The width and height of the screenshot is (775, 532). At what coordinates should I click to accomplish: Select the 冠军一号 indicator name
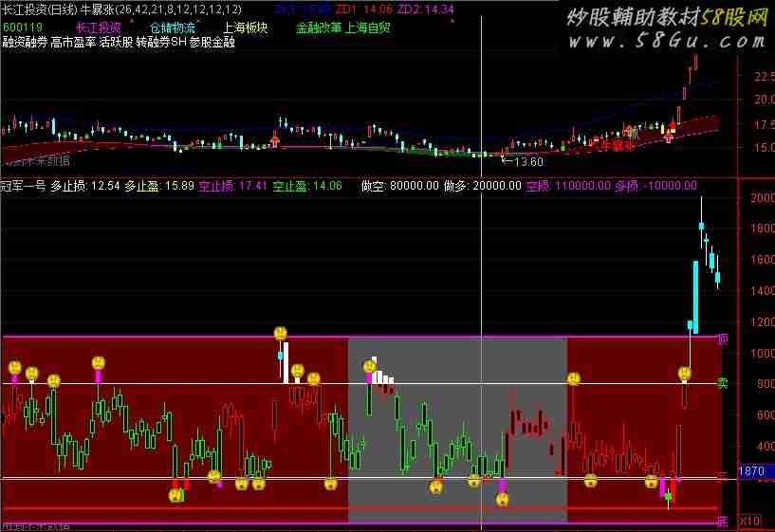click(x=23, y=186)
